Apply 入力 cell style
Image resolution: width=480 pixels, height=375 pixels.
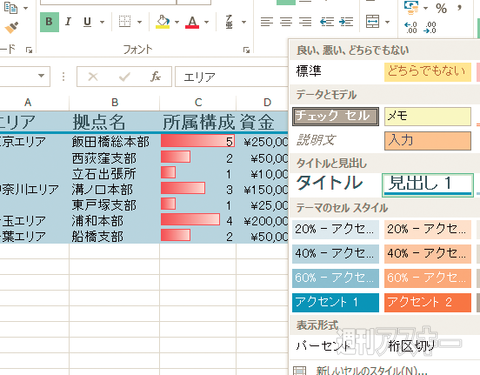[428, 141]
